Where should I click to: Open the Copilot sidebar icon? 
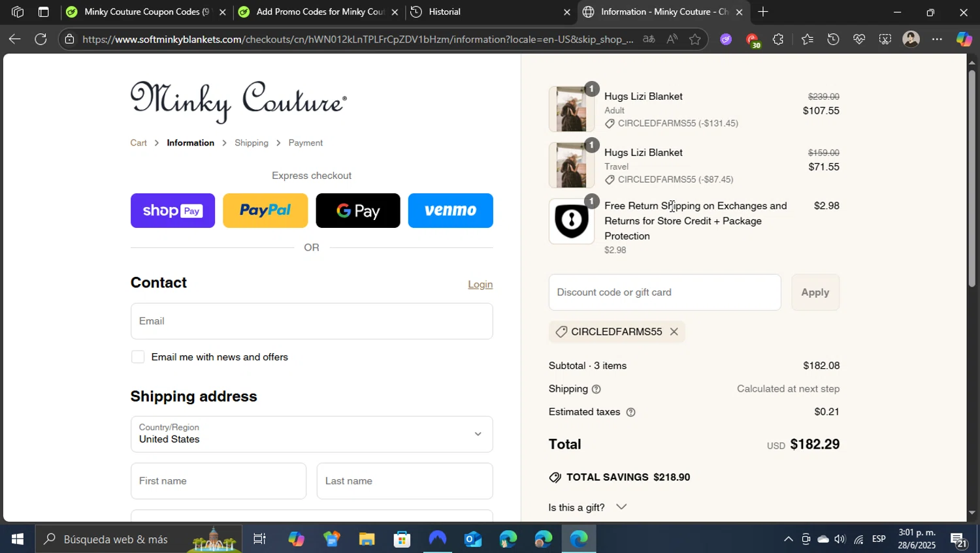click(x=964, y=39)
